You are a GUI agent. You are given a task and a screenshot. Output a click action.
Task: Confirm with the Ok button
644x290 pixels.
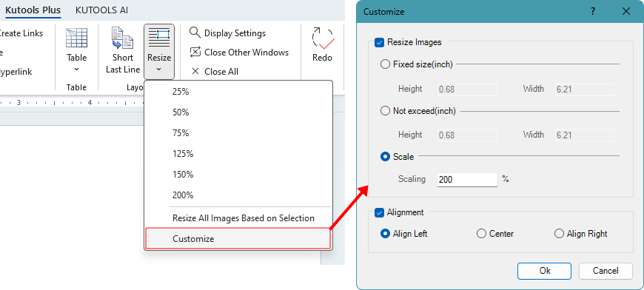[x=544, y=271]
